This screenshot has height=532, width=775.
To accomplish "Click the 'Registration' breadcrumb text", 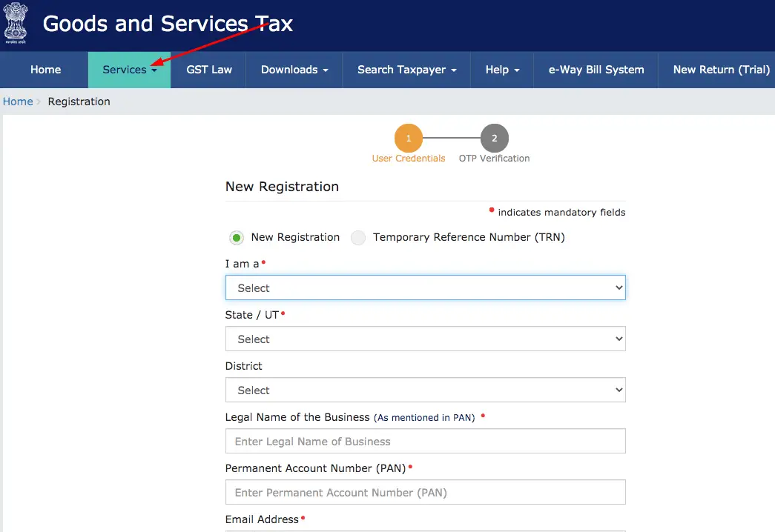I will tap(79, 102).
